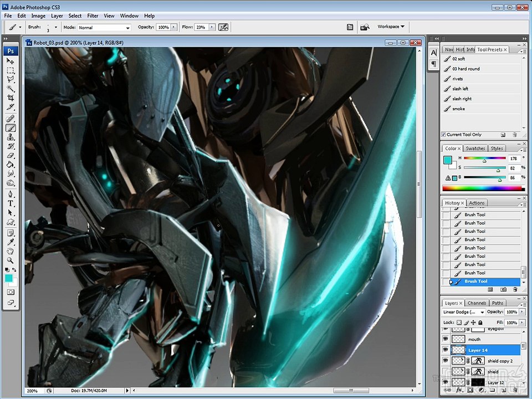Switch to the Actions tab
The image size is (532, 399).
point(477,203)
